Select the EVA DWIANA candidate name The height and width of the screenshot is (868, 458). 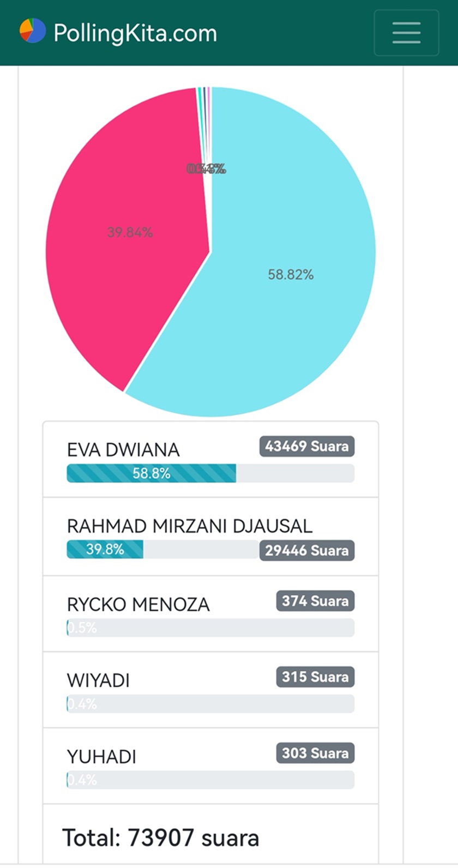pyautogui.click(x=123, y=450)
